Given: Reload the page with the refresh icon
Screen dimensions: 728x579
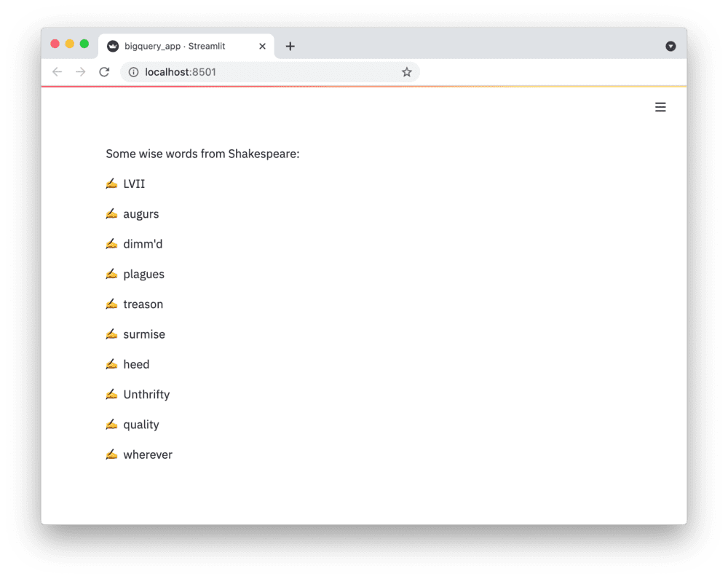Looking at the screenshot, I should pos(104,72).
